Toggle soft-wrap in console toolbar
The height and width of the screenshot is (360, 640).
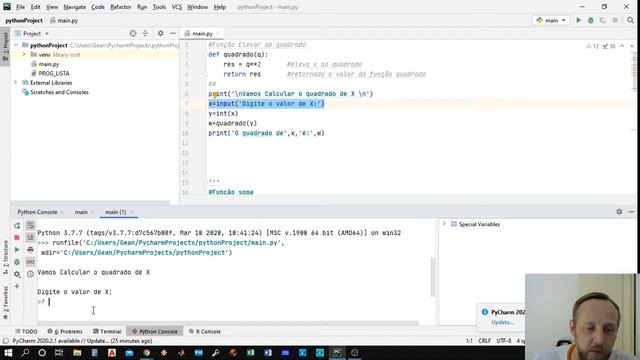(x=30, y=225)
